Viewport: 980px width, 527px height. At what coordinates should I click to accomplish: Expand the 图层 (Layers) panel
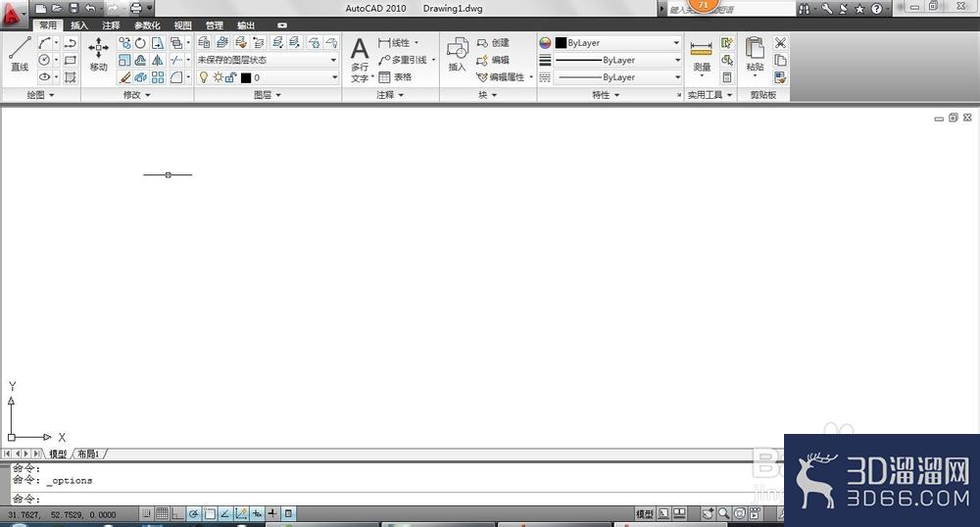(268, 95)
